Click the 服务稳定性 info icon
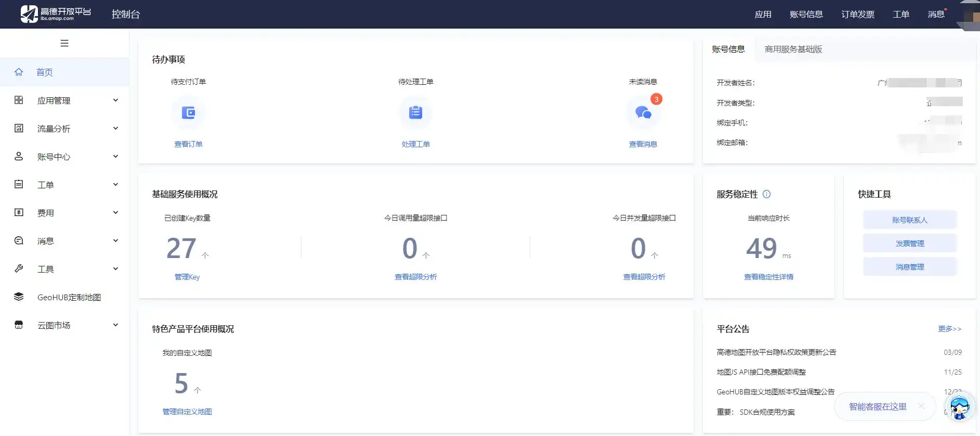This screenshot has width=980, height=436. click(766, 194)
